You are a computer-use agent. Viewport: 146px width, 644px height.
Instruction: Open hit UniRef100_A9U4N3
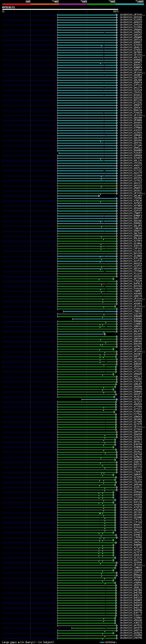click(x=131, y=294)
